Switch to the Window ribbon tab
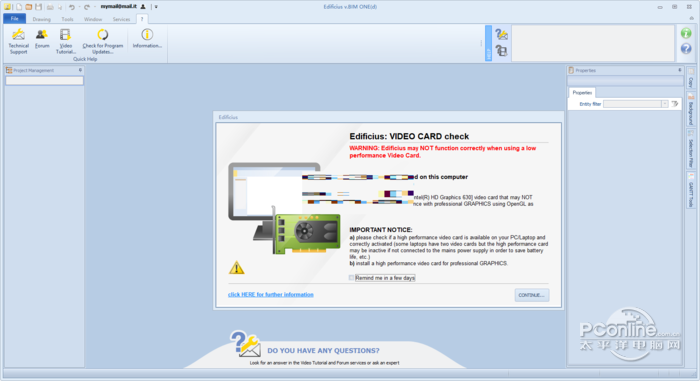Screen dimensions: 700x381 93,19
